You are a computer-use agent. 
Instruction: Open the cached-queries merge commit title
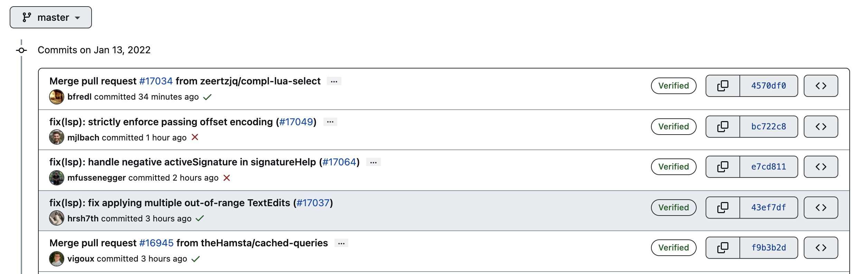pyautogui.click(x=188, y=243)
